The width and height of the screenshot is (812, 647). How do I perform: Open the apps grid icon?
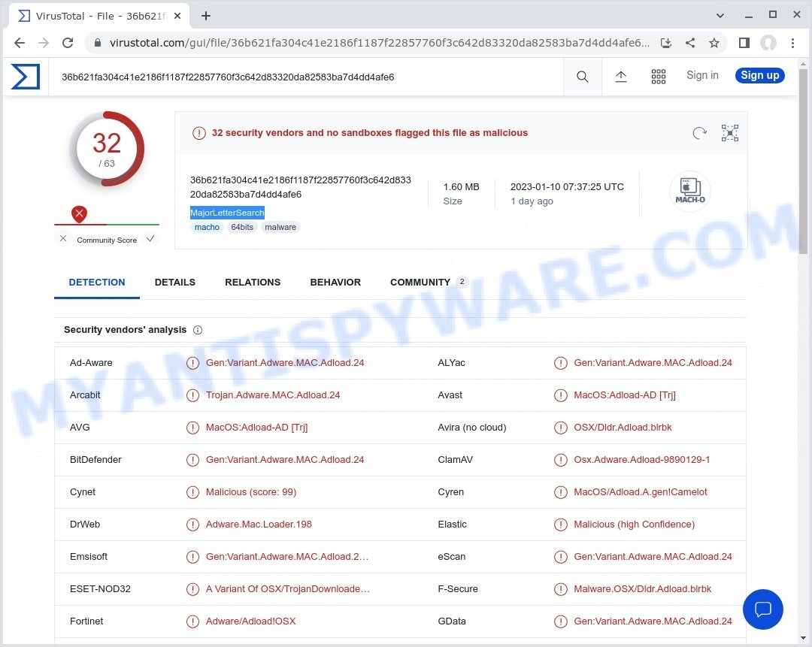pyautogui.click(x=658, y=77)
